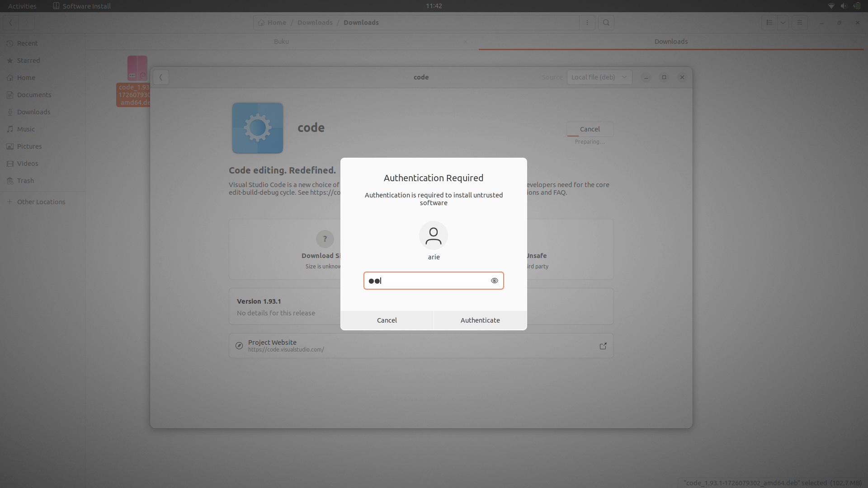Click the compass icon beside Project Website
This screenshot has height=488, width=868.
[239, 346]
